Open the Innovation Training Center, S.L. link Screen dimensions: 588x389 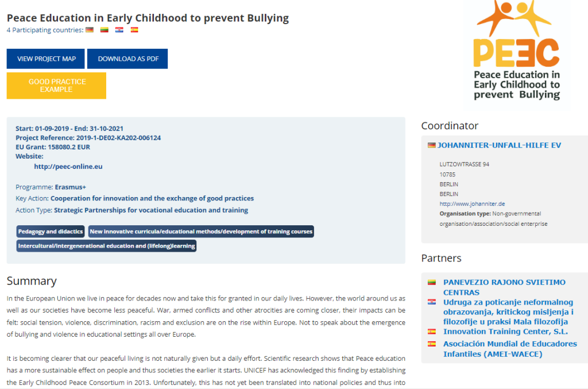[505, 332]
